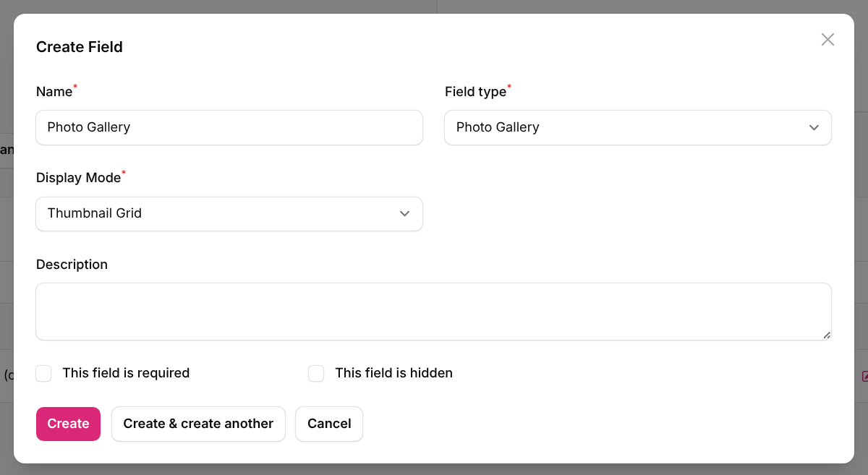Click the Field type dropdown chevron icon

click(x=813, y=127)
